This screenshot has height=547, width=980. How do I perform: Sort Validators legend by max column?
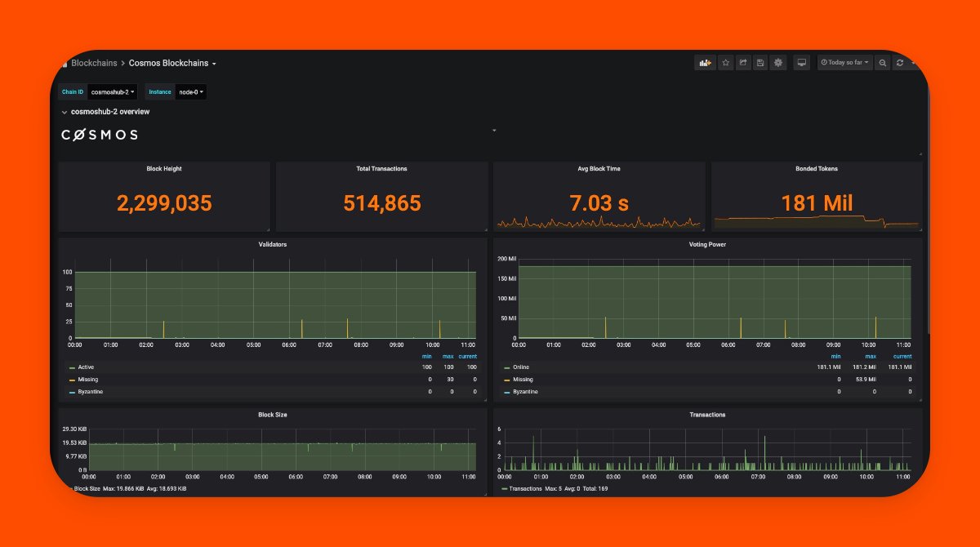448,356
